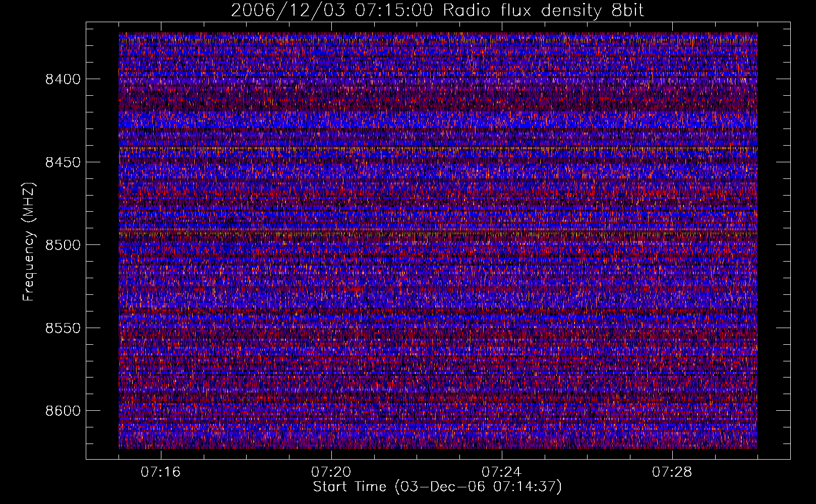Click the 8550 frequency axis label
This screenshot has height=504, width=816.
[x=63, y=328]
